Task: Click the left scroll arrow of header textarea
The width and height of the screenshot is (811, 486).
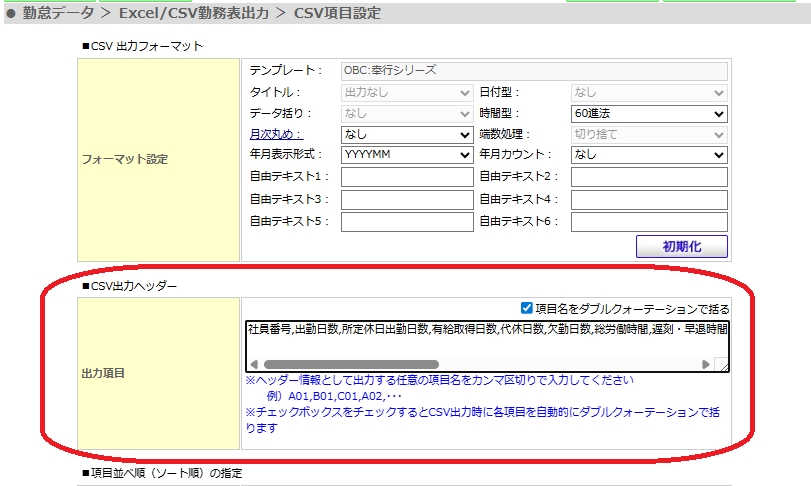Action: [x=253, y=365]
